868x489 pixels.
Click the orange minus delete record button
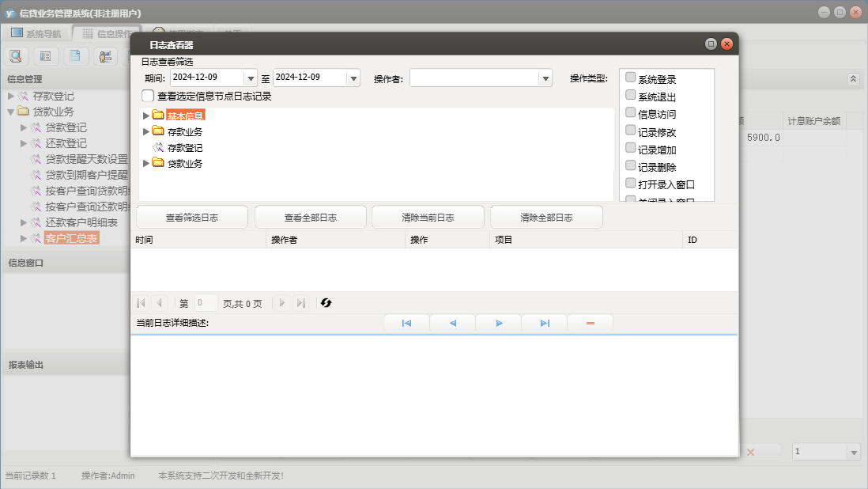pyautogui.click(x=590, y=323)
